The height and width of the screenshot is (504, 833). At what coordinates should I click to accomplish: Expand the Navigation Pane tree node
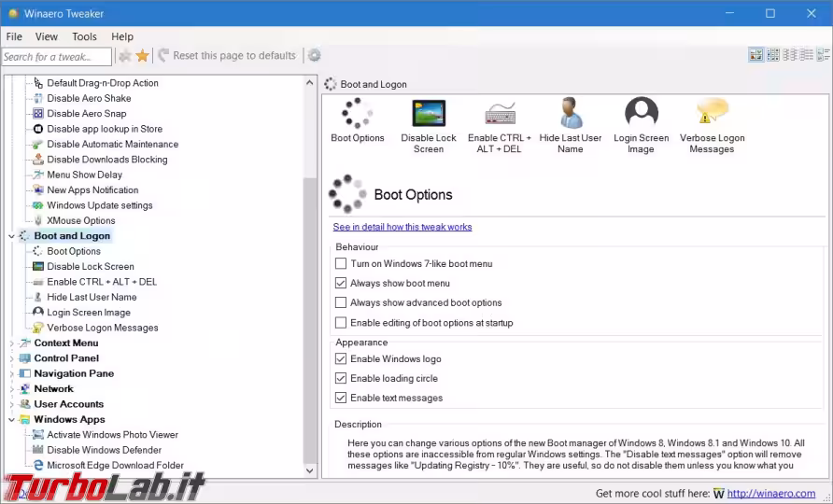[x=11, y=374]
